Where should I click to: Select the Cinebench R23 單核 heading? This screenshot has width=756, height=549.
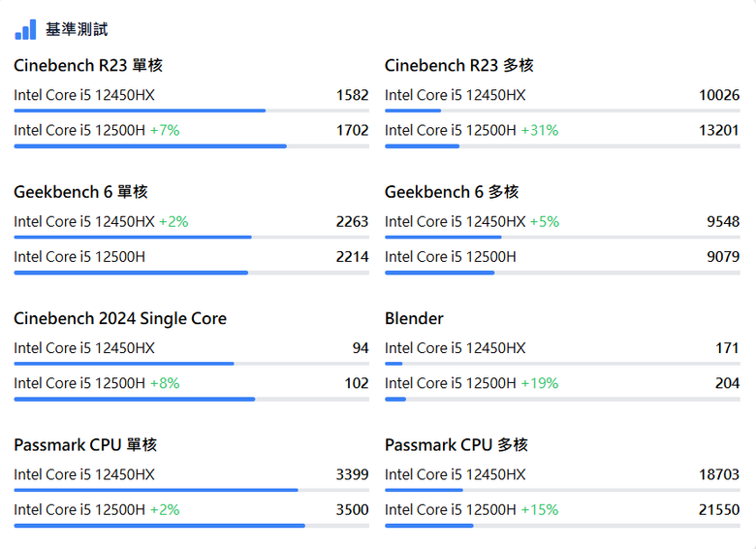pyautogui.click(x=88, y=65)
